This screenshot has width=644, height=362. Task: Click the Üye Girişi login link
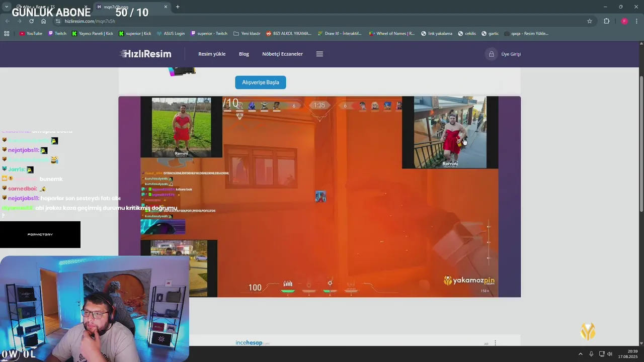(511, 54)
